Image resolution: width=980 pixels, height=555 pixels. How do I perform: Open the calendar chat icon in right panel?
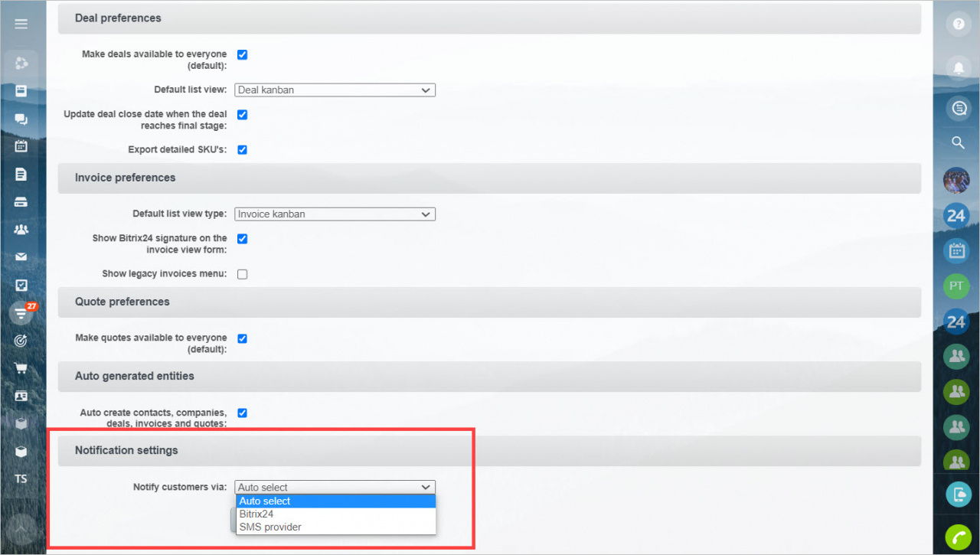click(x=956, y=250)
